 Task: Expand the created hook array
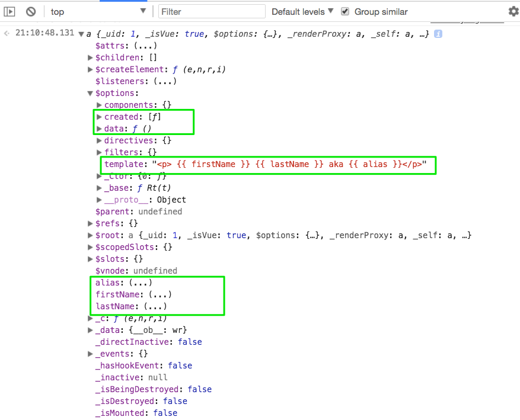point(99,117)
